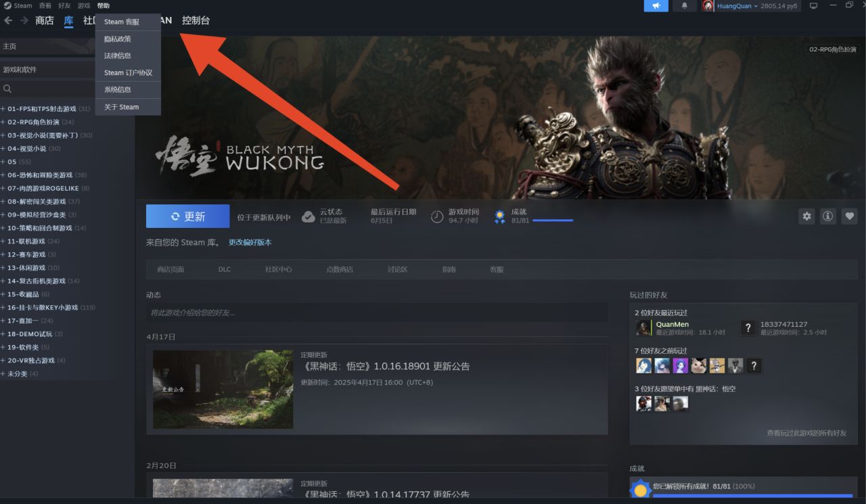Expand the 06-恐怖和冒险类游戏 collection
The image size is (866, 504).
(3, 175)
